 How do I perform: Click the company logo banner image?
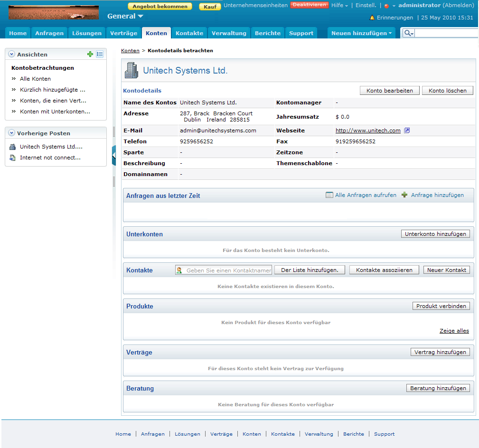54,12
